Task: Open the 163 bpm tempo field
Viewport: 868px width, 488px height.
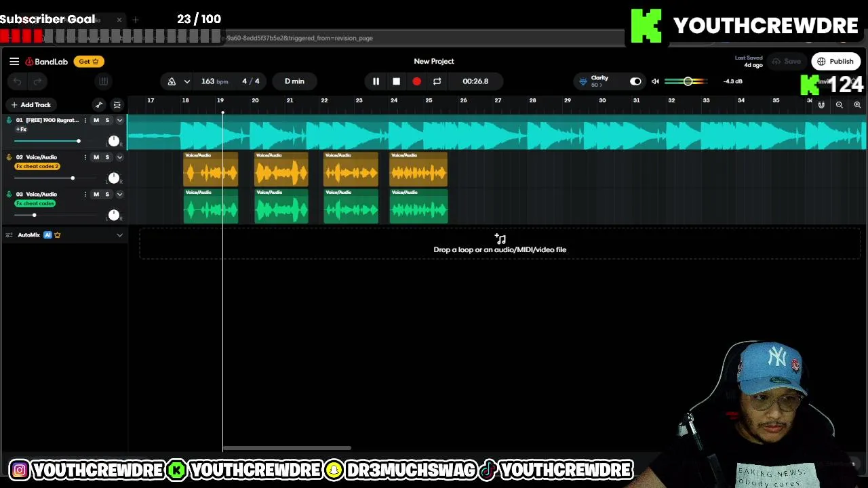Action: (x=214, y=81)
